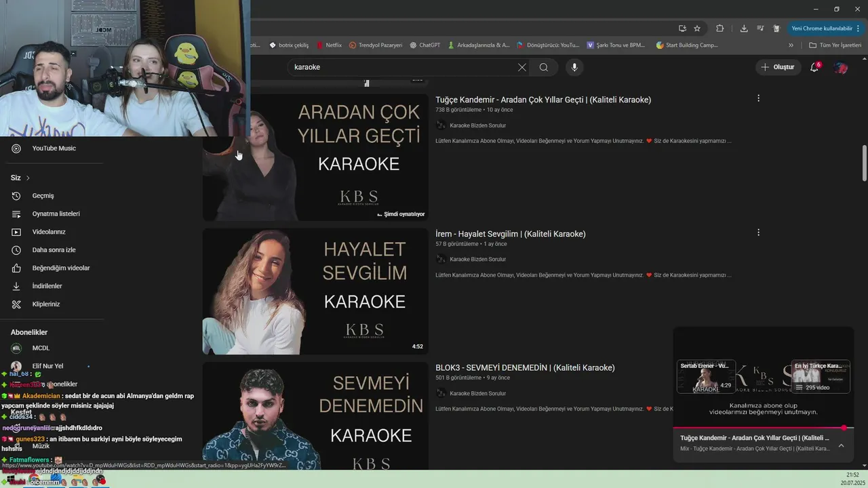Open more options for Hayalet Sevgilim video
The image size is (868, 488).
(x=758, y=232)
